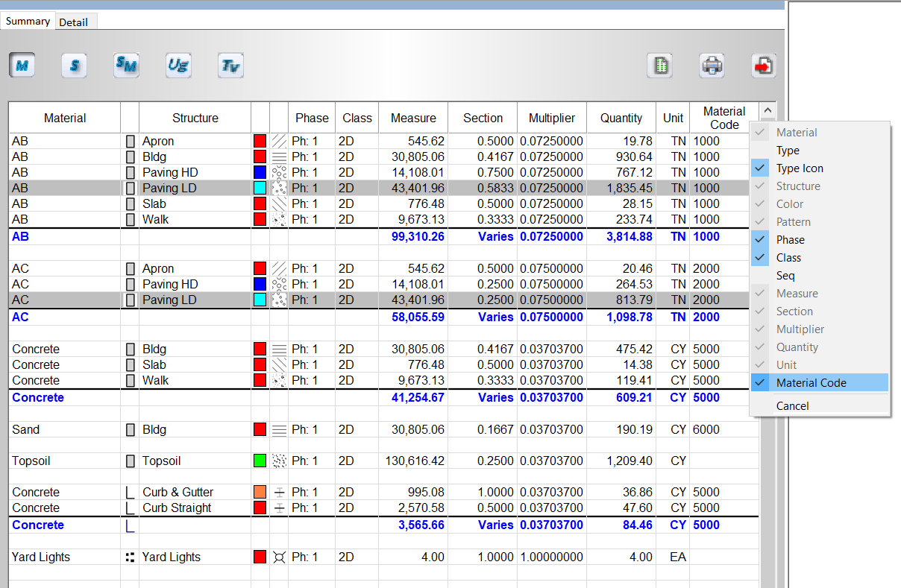
Task: Switch to the Ug toolbar view
Action: point(178,66)
